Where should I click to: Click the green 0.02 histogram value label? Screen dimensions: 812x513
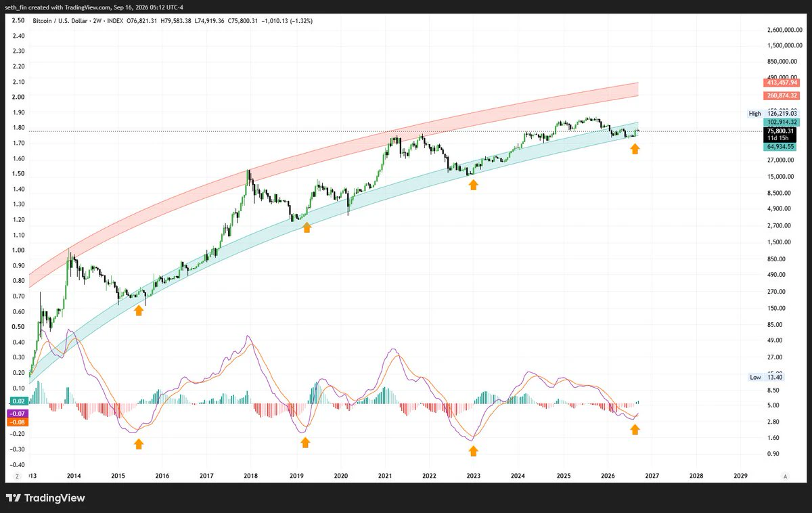(x=17, y=401)
